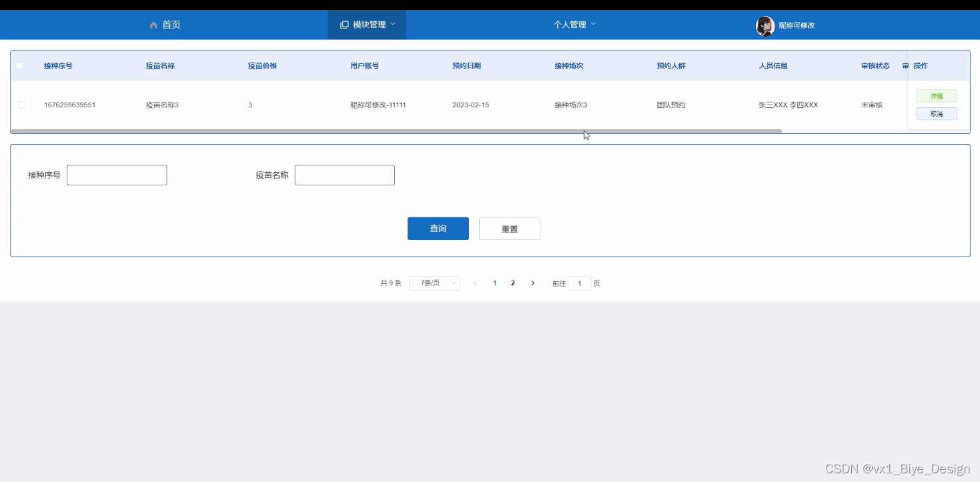Open the user avatar picture
980x482 pixels.
coord(765,26)
